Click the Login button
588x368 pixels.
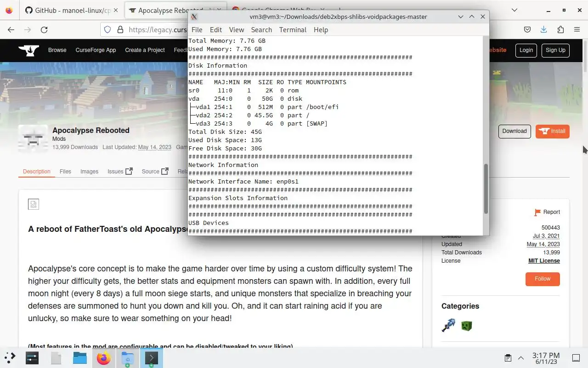[x=526, y=50]
